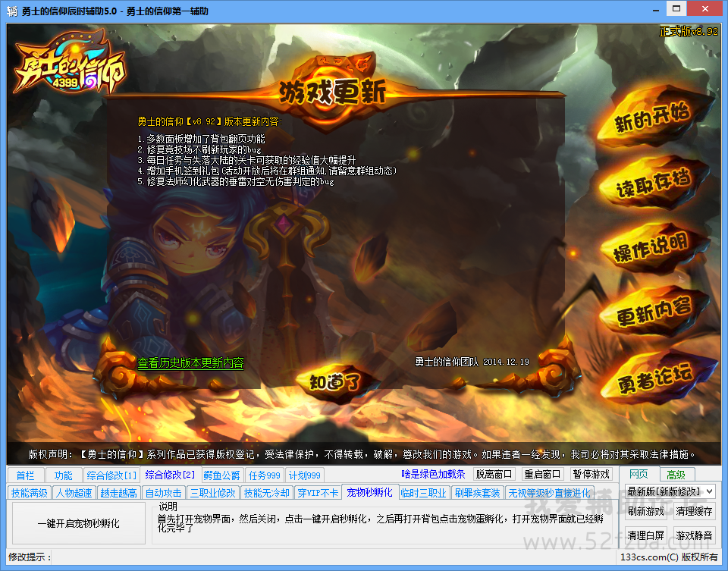Select the 三职业修改 sub-tab

point(212,493)
